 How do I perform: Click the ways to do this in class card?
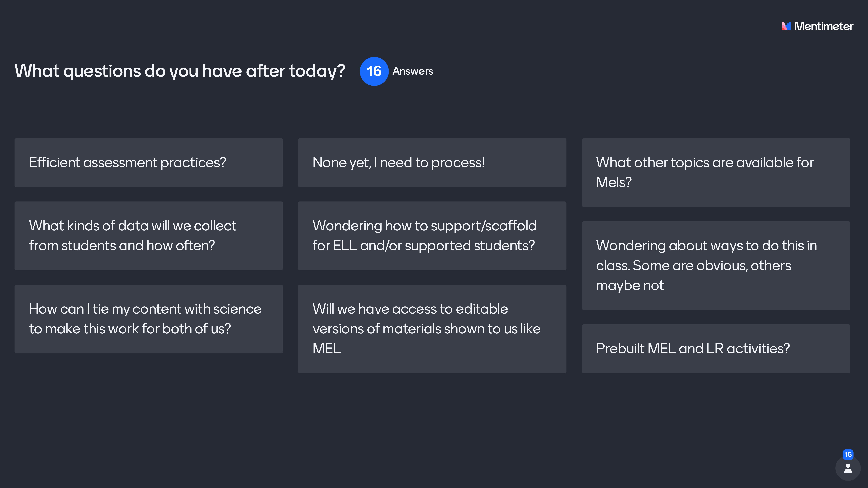716,265
